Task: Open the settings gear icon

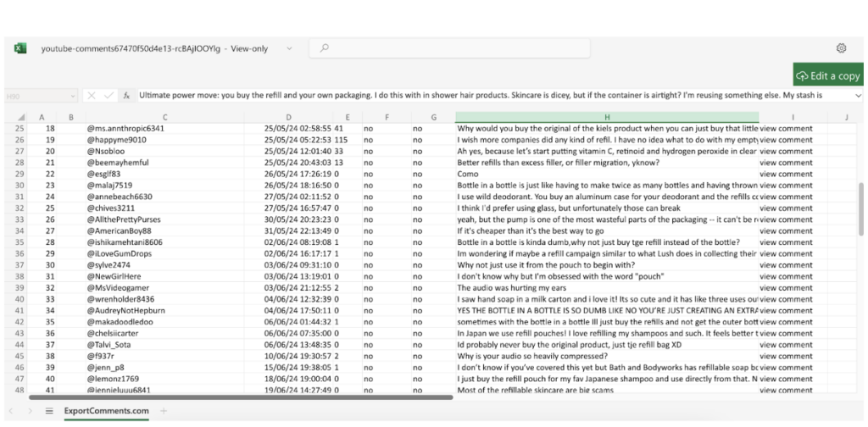Action: tap(841, 48)
